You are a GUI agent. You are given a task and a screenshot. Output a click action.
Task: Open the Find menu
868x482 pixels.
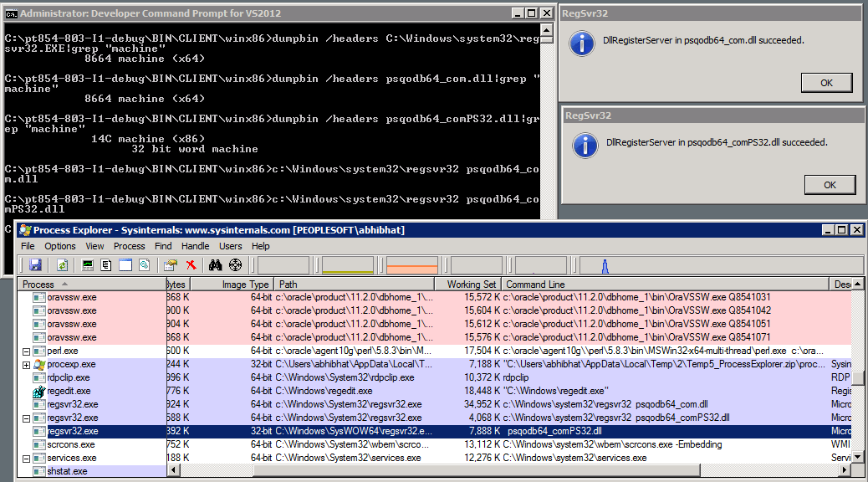[x=163, y=246]
